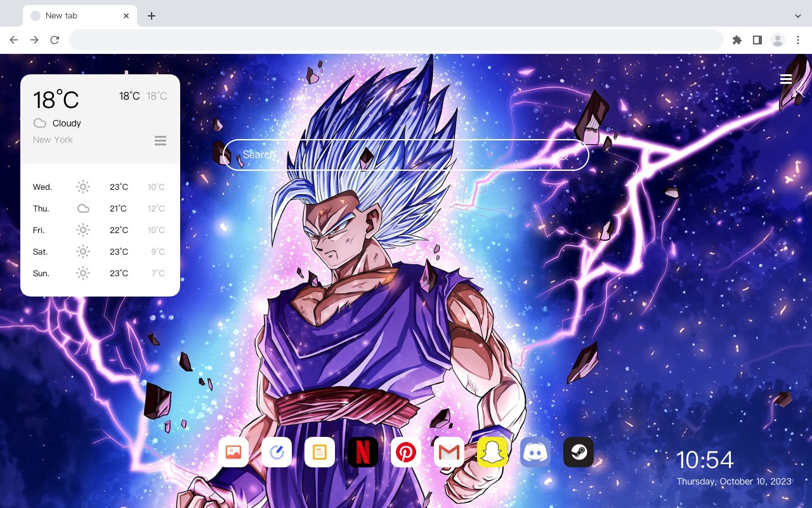Open the Pinterest shortcut icon

[406, 452]
